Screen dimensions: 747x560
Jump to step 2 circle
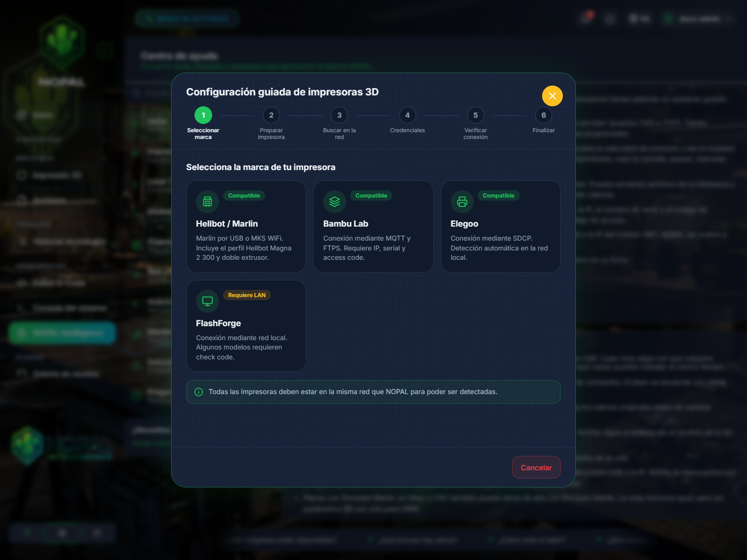click(x=271, y=115)
